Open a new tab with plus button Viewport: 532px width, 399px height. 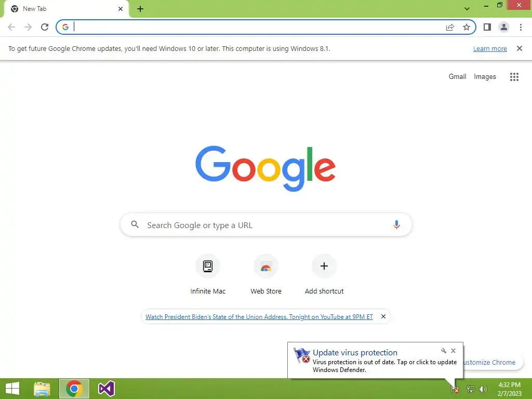pyautogui.click(x=140, y=9)
